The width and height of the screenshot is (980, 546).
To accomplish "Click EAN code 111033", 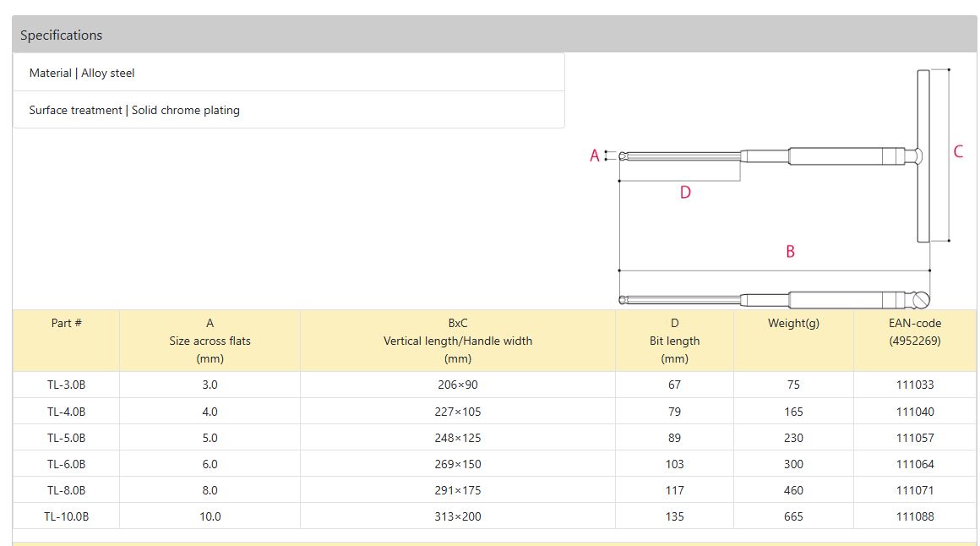I will coord(915,385).
